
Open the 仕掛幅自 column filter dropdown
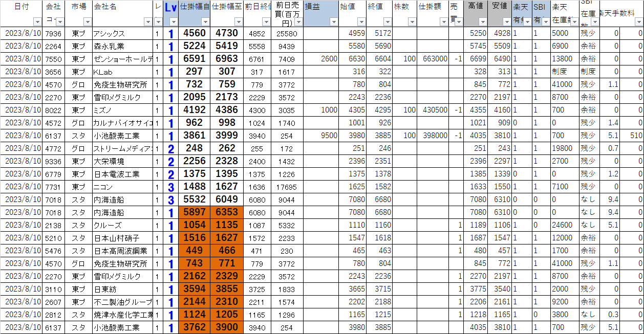(x=205, y=22)
